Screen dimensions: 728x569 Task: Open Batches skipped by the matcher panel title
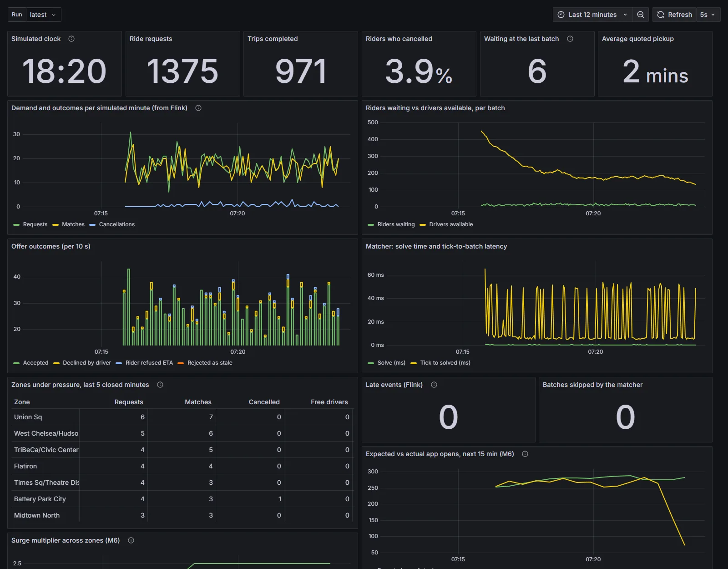tap(592, 385)
